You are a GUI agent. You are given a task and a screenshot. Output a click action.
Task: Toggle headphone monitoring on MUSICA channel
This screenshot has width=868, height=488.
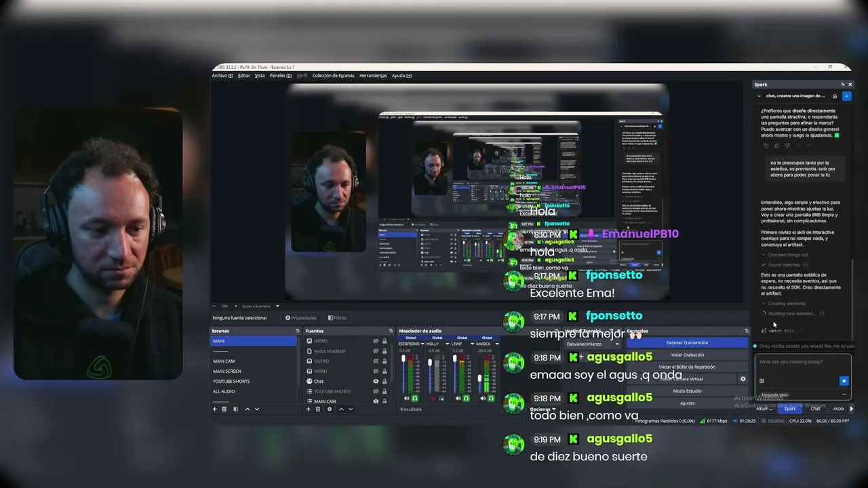click(x=492, y=399)
